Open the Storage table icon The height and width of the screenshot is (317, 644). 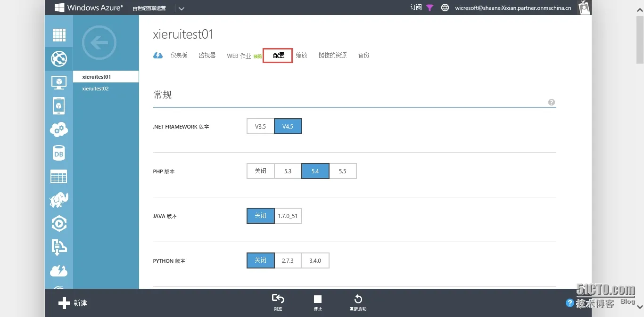[x=59, y=177]
